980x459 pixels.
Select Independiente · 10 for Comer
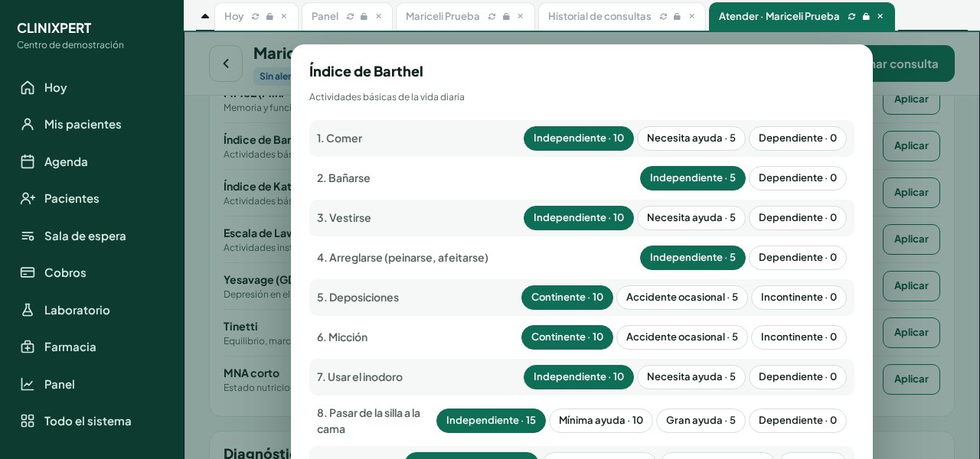579,138
